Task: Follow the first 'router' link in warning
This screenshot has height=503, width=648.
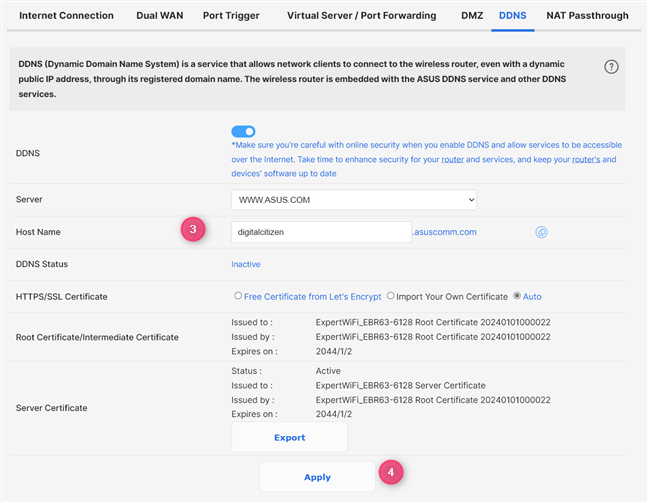Action: coord(453,160)
